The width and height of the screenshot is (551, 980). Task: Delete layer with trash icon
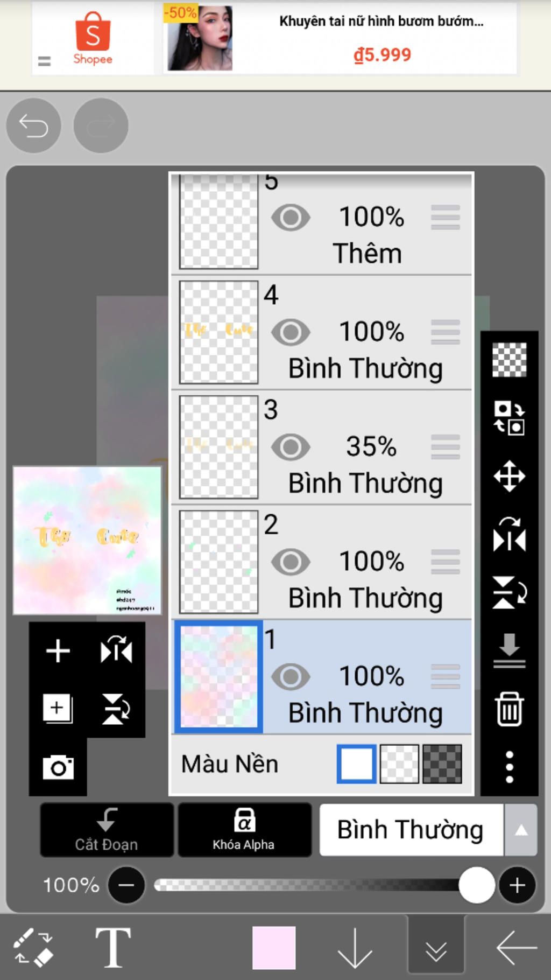[x=509, y=709]
